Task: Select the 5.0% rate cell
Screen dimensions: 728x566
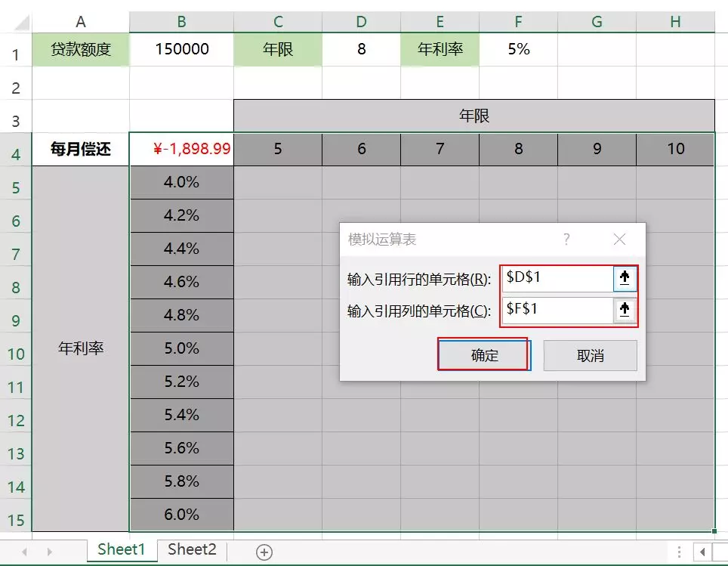Action: pos(181,348)
